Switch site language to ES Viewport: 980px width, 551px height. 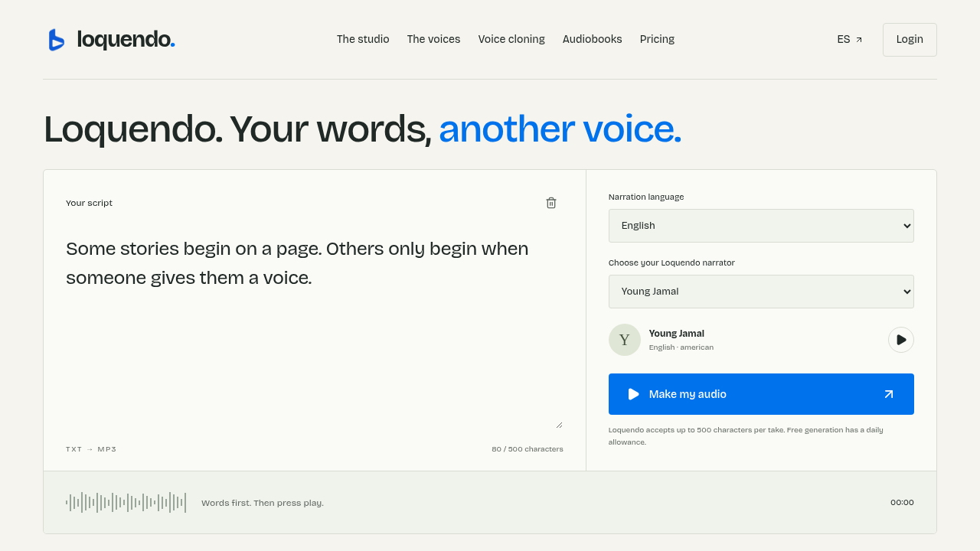850,39
